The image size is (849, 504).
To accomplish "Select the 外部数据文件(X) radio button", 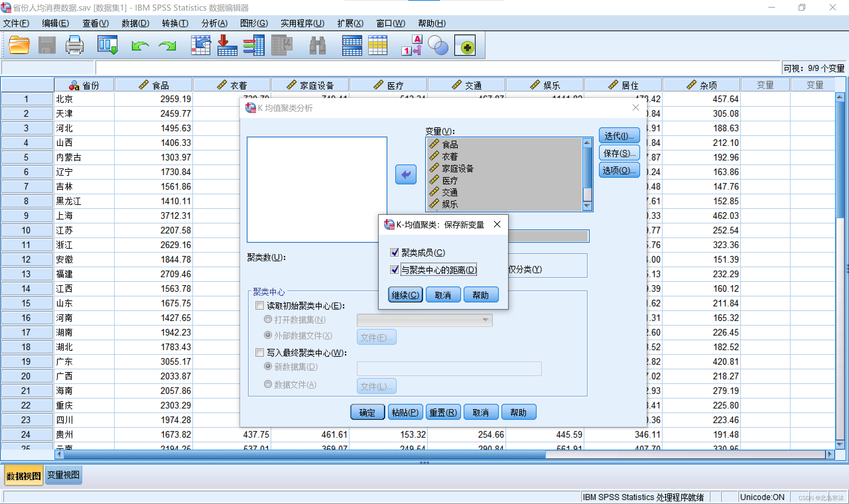I will click(x=268, y=336).
